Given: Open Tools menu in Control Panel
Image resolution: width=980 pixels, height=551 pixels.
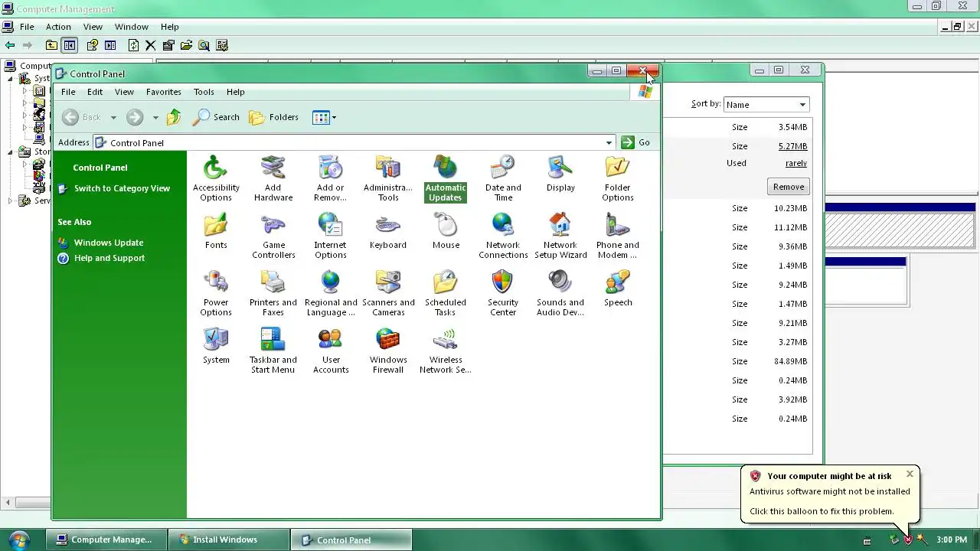Looking at the screenshot, I should click(x=204, y=92).
